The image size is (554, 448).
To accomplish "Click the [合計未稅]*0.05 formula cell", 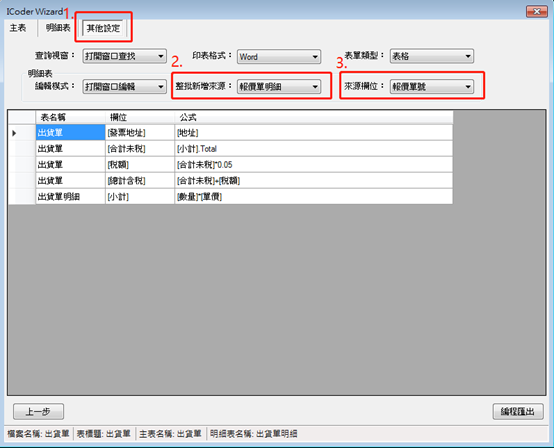I will (x=313, y=165).
